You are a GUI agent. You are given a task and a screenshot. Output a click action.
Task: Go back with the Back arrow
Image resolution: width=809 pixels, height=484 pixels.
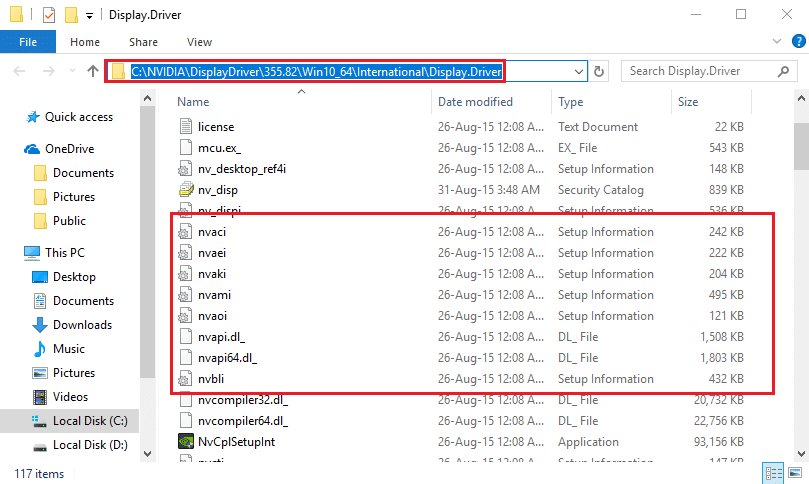[19, 71]
